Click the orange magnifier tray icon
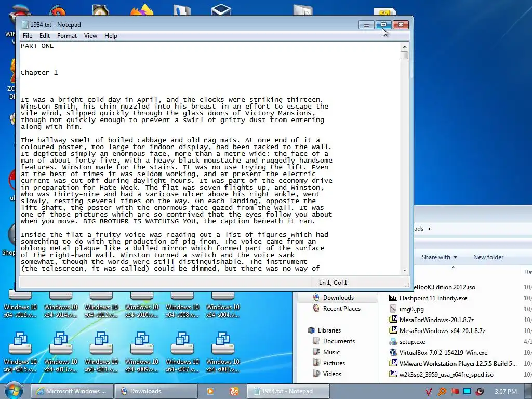Screen dimensions: 532x399 click(x=442, y=392)
